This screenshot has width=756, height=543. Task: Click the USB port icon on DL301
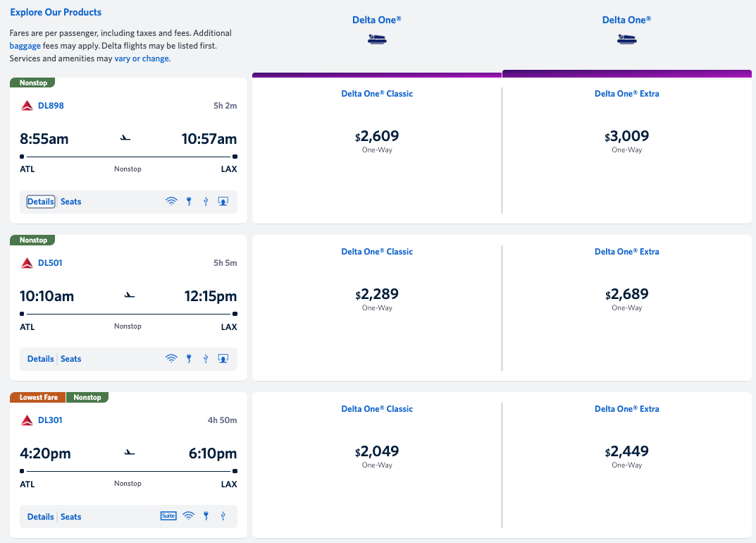click(x=223, y=516)
